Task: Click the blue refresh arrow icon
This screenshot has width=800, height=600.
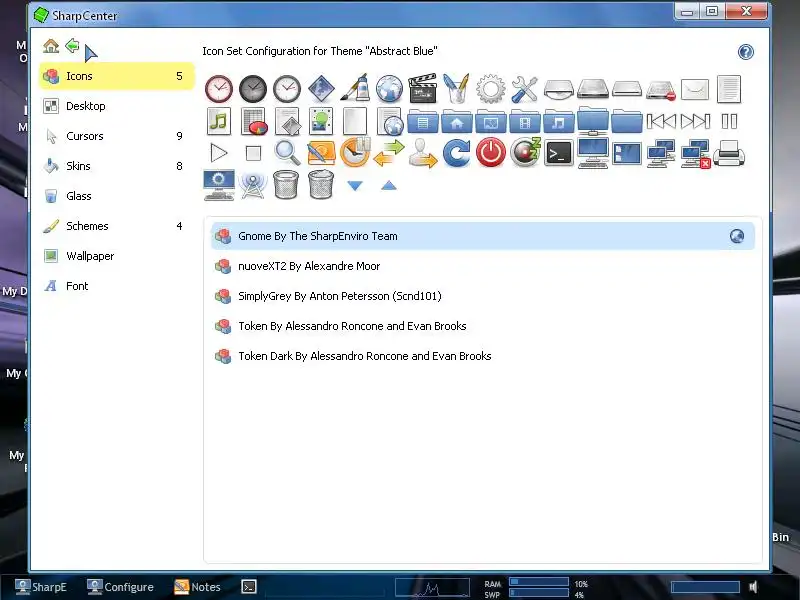Action: tap(457, 153)
